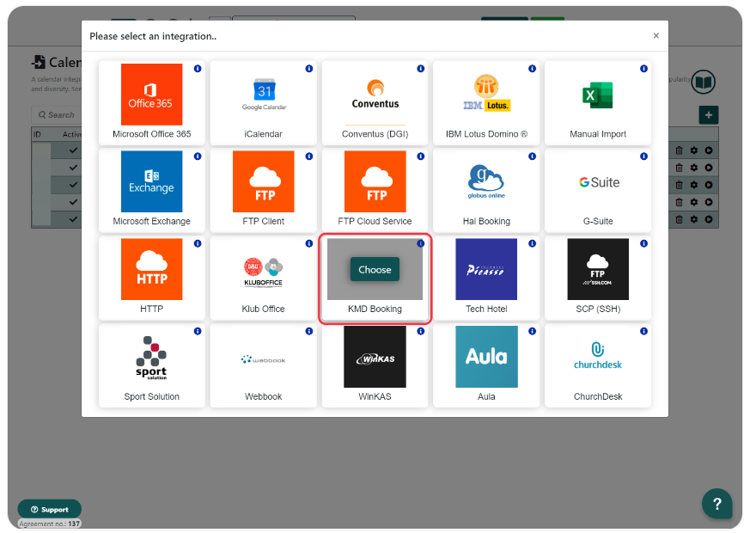Delete the last integration row

tap(679, 219)
